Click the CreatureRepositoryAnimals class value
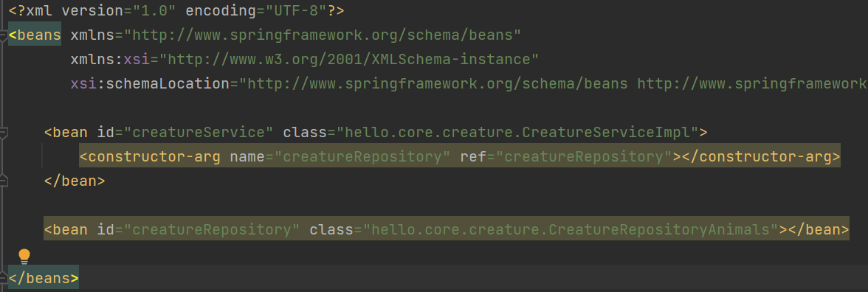This screenshot has width=868, height=292. tap(570, 229)
